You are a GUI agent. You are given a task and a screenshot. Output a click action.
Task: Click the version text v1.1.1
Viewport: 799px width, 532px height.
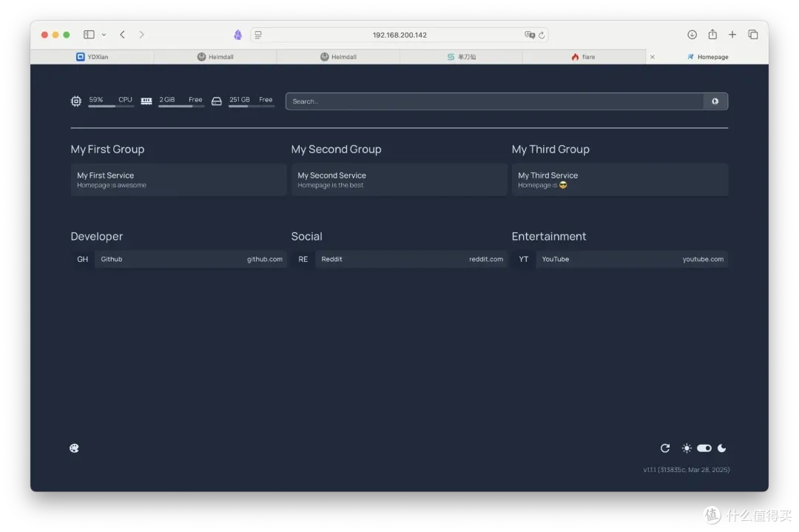click(686, 470)
